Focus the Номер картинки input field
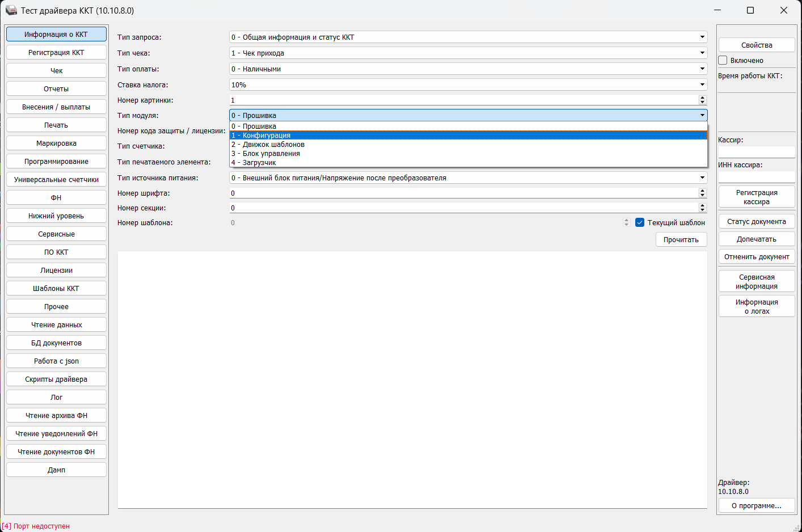 point(463,100)
